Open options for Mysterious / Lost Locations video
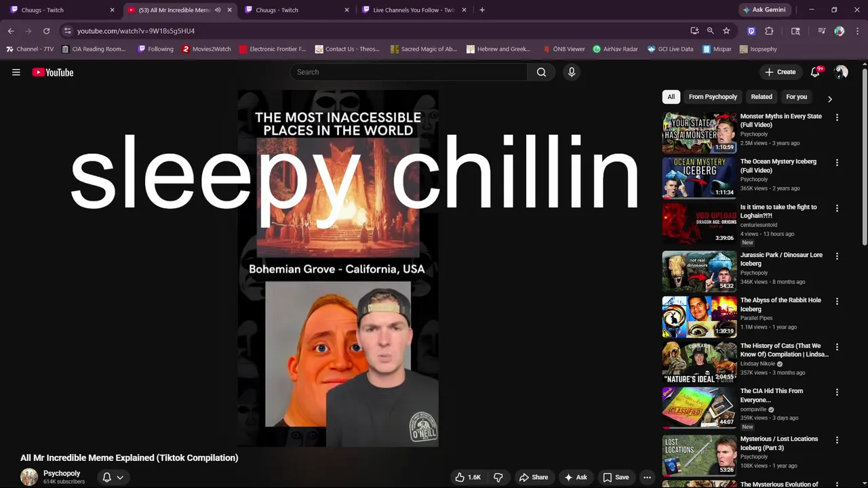Screen dimensions: 868x488 (837, 440)
